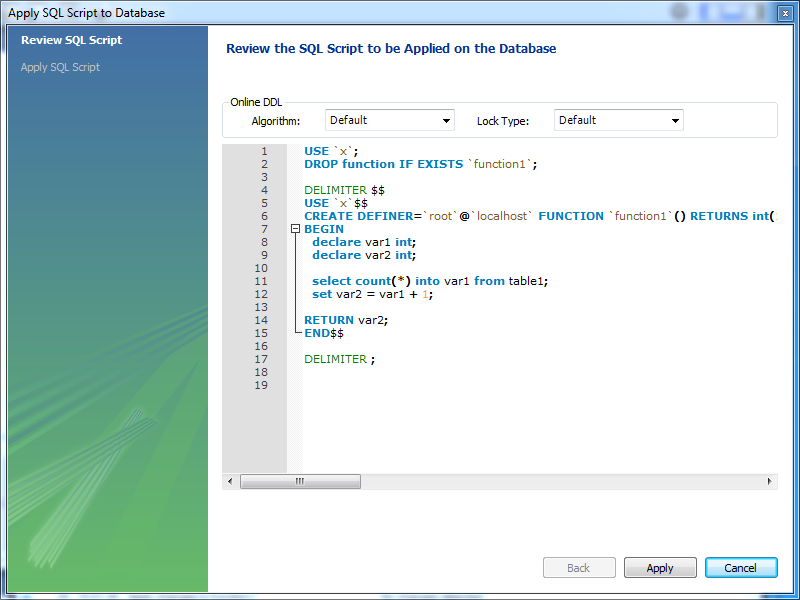Open the Algorithm dropdown

pos(390,120)
